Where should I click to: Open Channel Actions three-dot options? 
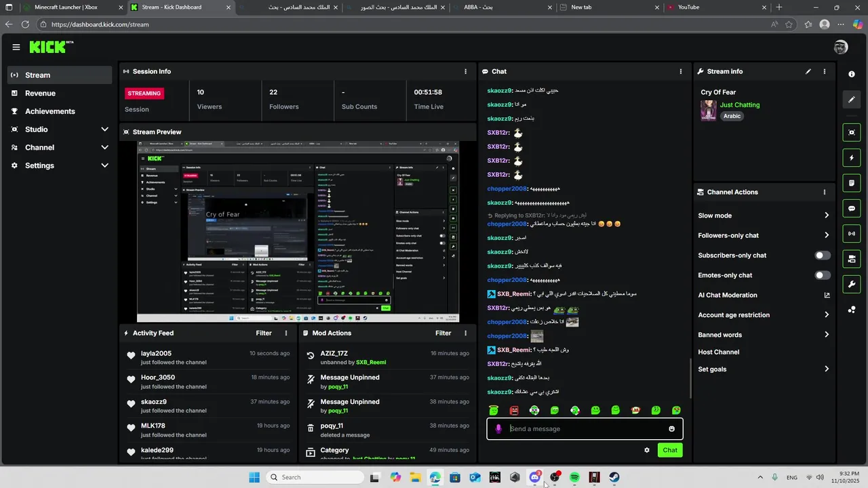[825, 192]
